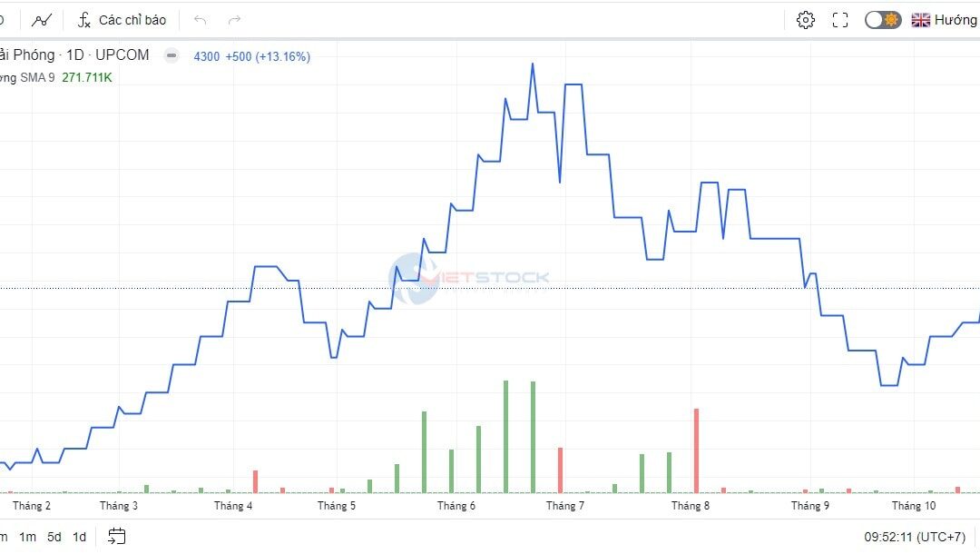
Task: Open go-to-date calendar icon
Action: click(117, 536)
